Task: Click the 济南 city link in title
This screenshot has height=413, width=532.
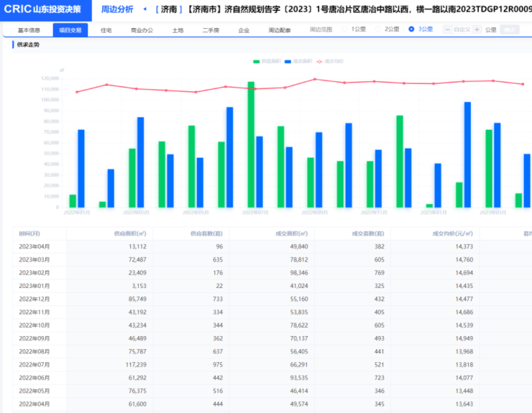Action: click(x=166, y=9)
